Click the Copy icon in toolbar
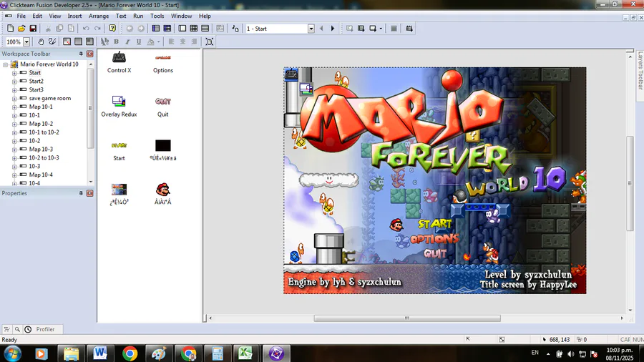644x362 pixels. tap(59, 29)
